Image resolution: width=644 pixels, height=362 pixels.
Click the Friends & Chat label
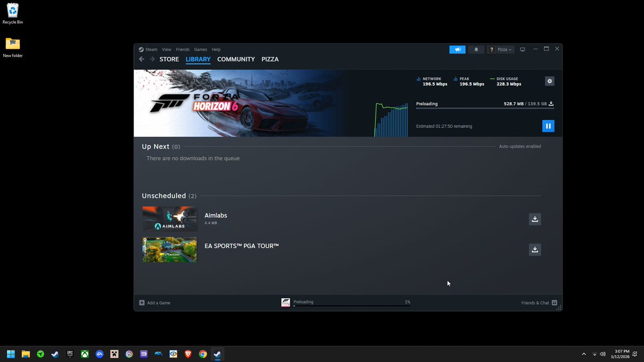(x=535, y=303)
